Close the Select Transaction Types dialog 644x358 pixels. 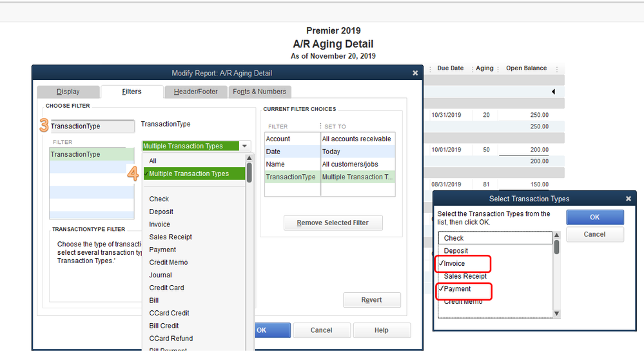tap(629, 199)
